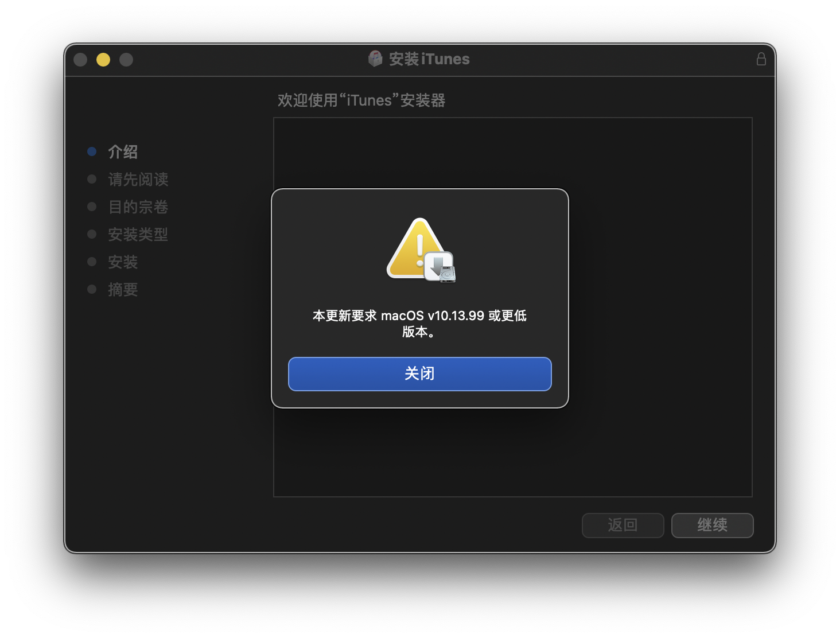
Task: Click the 关闭 button in the alert
Action: (419, 374)
